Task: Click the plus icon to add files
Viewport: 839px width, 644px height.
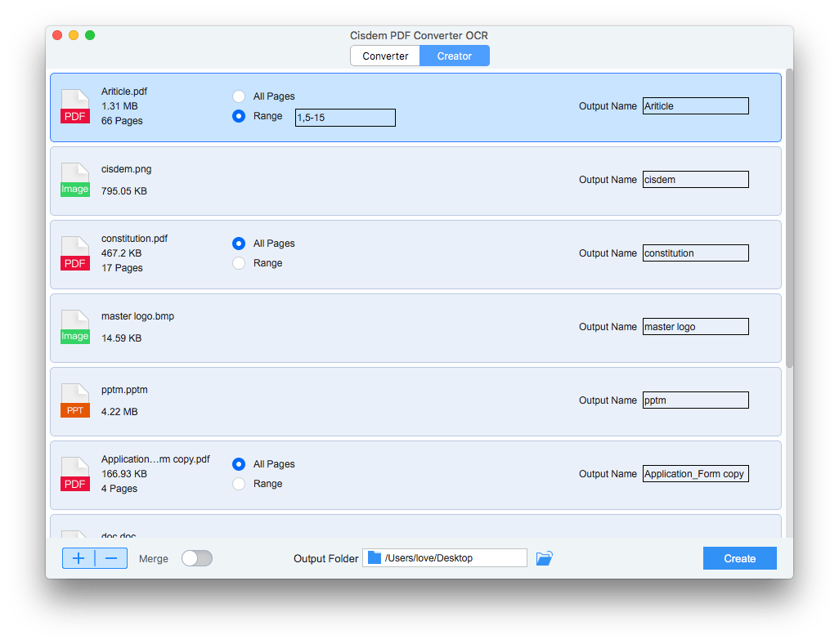Action: tap(79, 559)
